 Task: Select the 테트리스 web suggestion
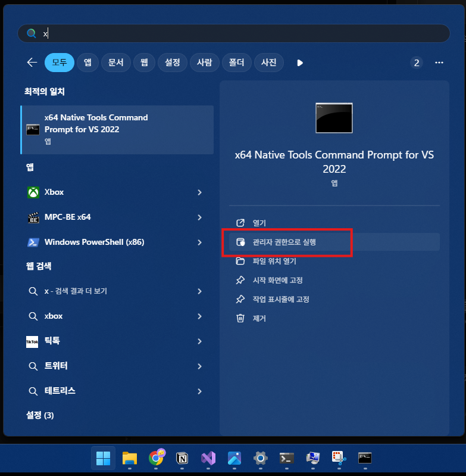(x=117, y=391)
